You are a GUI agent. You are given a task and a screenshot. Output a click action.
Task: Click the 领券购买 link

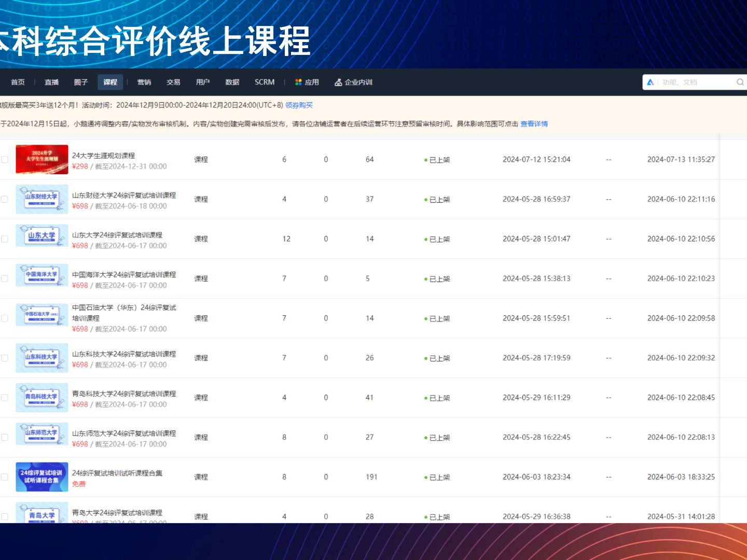[x=299, y=105]
